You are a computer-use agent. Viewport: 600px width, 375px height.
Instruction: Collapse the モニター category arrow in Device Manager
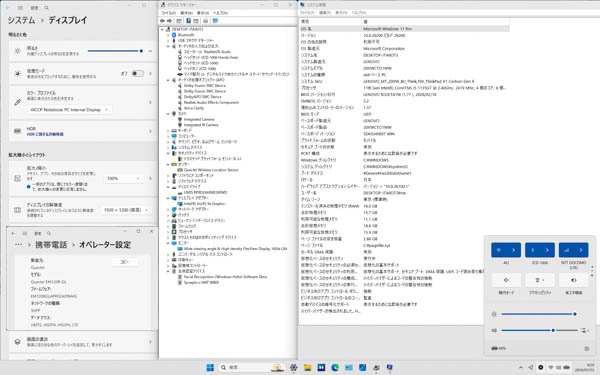pyautogui.click(x=168, y=243)
